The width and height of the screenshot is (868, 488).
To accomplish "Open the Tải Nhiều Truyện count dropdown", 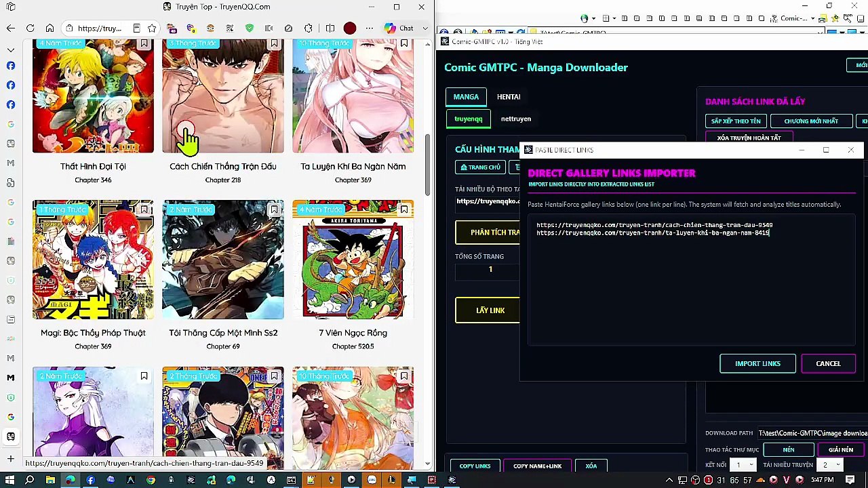I will [831, 465].
